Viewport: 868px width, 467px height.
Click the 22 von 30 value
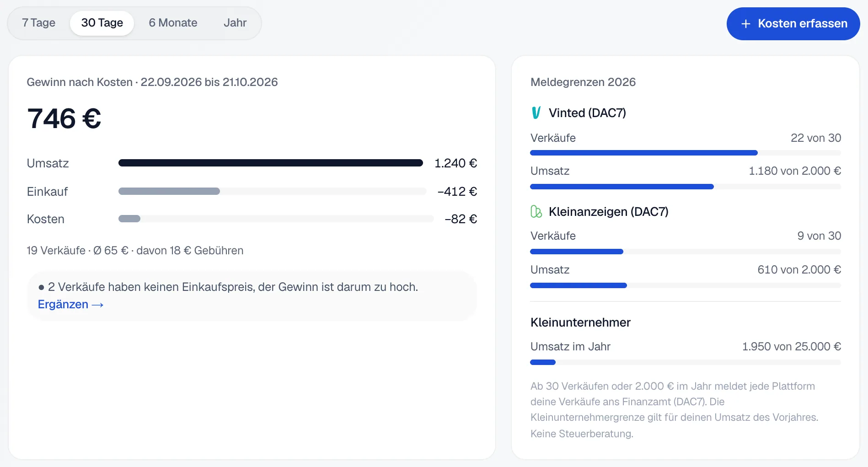(816, 138)
